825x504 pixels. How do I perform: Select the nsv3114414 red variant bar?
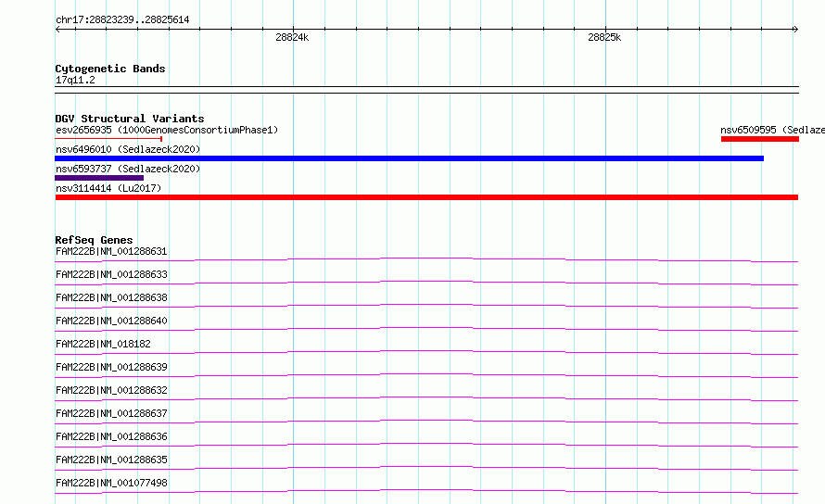[426, 197]
